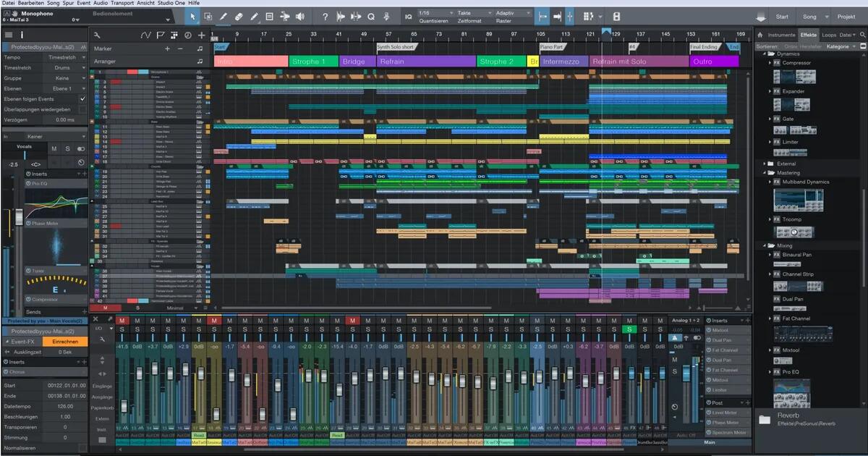Enable the Überlappungen wiedergeben checkbox

pos(82,109)
